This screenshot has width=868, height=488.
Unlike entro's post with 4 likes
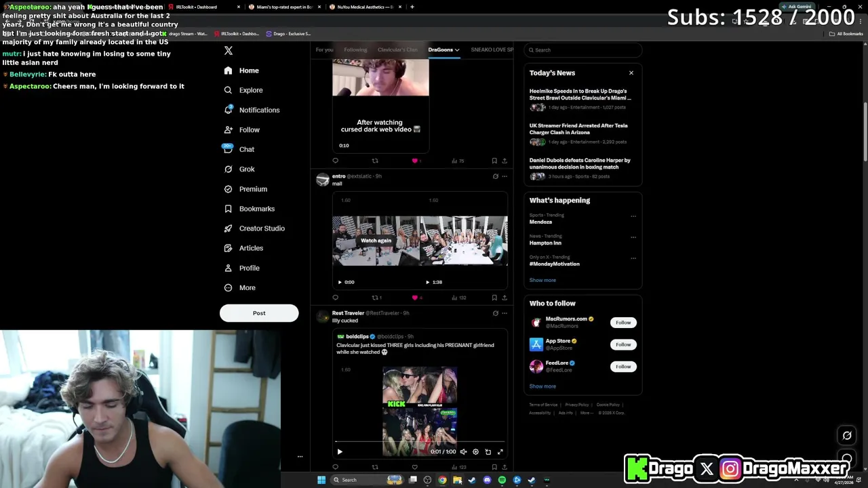click(x=415, y=298)
